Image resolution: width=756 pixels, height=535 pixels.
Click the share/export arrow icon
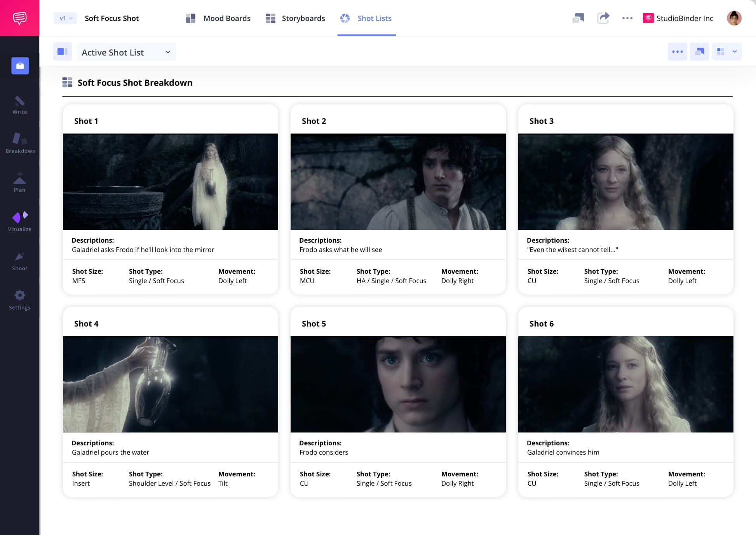click(x=603, y=18)
